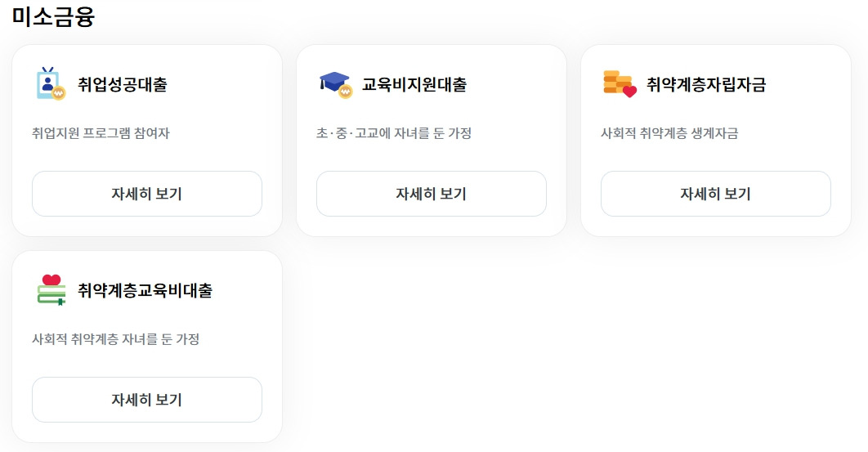The width and height of the screenshot is (868, 452).
Task: Select the 취약계층교육비대출 title text
Action: pos(145,290)
